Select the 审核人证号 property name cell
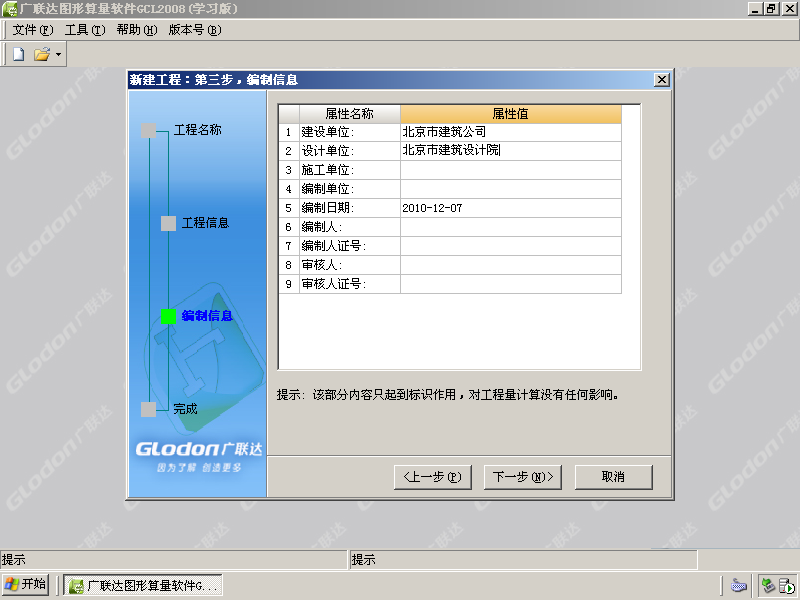This screenshot has width=800, height=600. (x=349, y=284)
